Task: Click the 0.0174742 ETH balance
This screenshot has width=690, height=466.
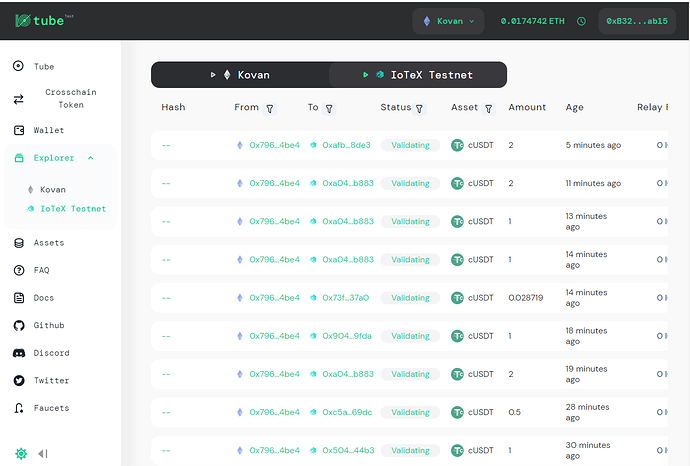Action: pos(532,21)
